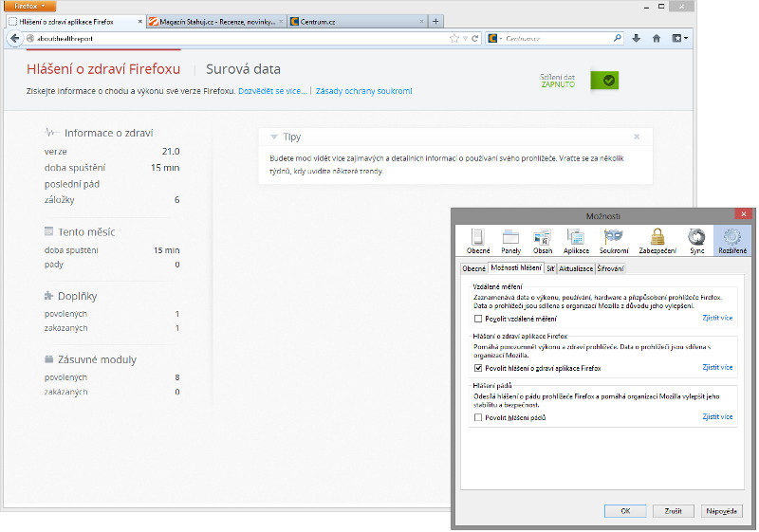Close the Hlášení o zdraví tab
The height and width of the screenshot is (532, 759).
coord(139,22)
